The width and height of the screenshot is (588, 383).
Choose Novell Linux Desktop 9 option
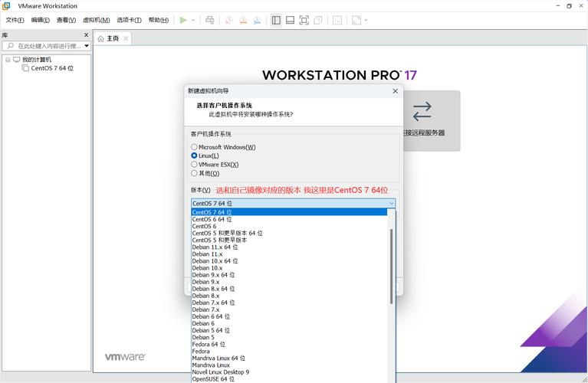click(289, 372)
